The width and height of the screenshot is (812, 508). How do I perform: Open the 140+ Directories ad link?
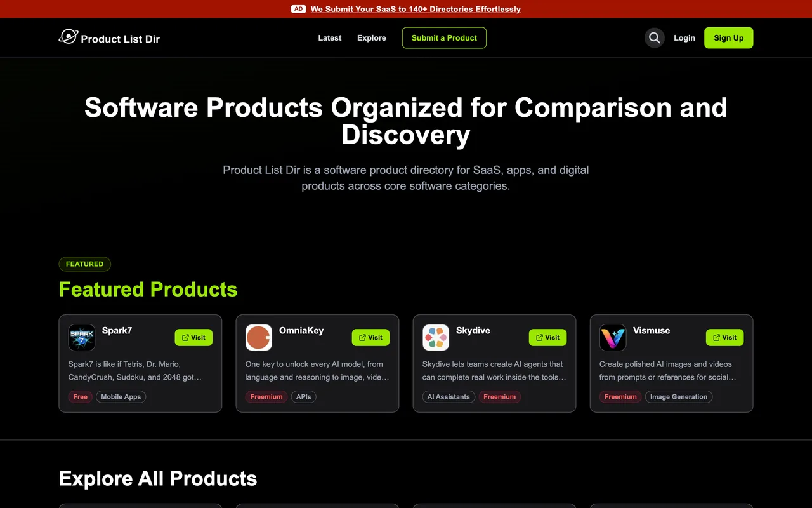point(416,9)
